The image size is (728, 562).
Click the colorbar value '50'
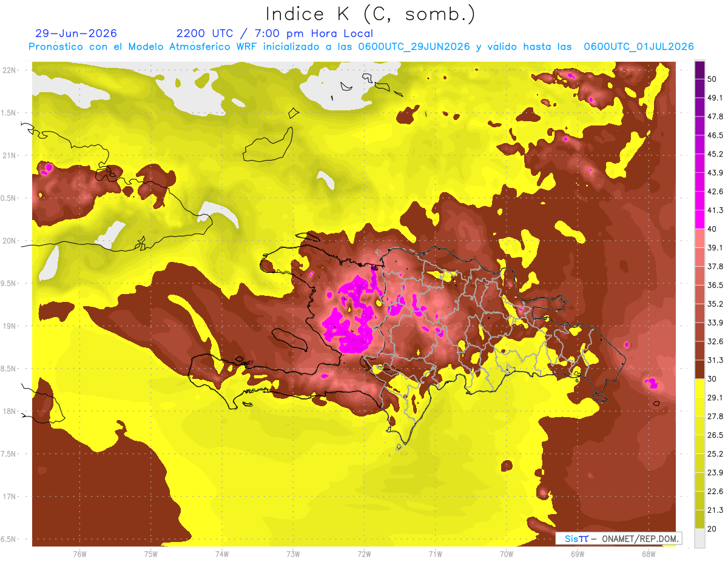[x=712, y=78]
